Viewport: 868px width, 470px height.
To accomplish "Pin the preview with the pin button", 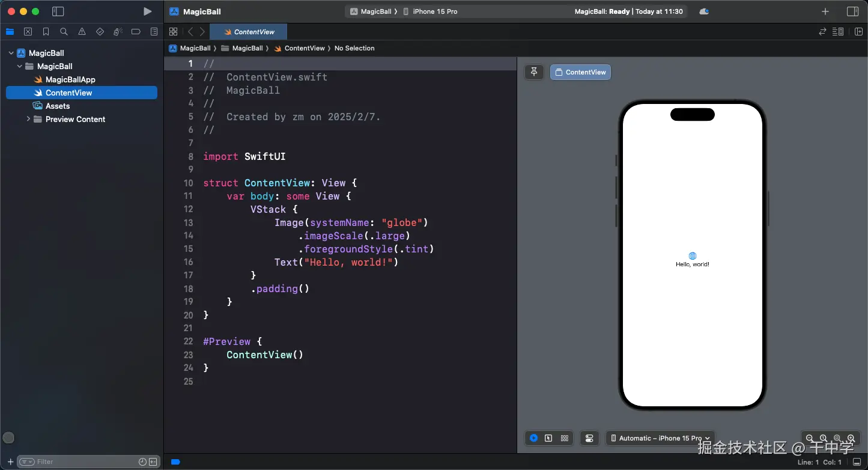I will coord(534,72).
